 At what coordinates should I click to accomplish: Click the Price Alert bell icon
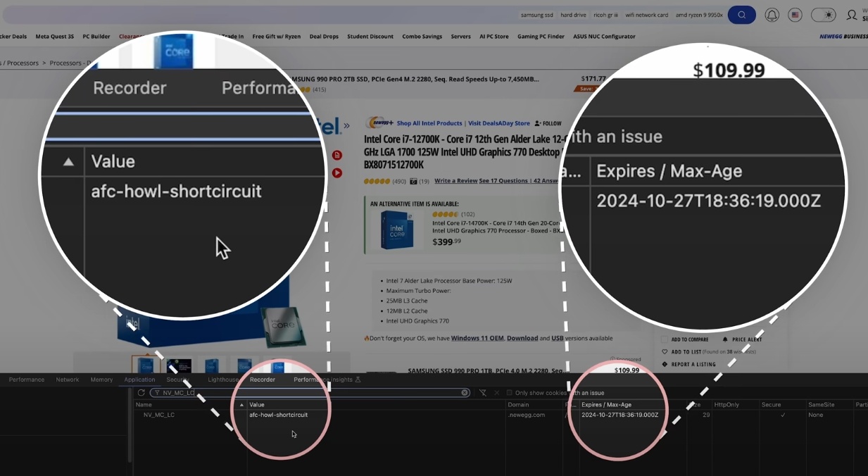[x=725, y=339]
